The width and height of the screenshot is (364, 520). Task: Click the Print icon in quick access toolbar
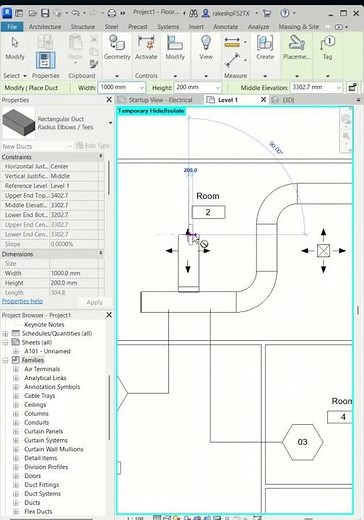pos(112,13)
